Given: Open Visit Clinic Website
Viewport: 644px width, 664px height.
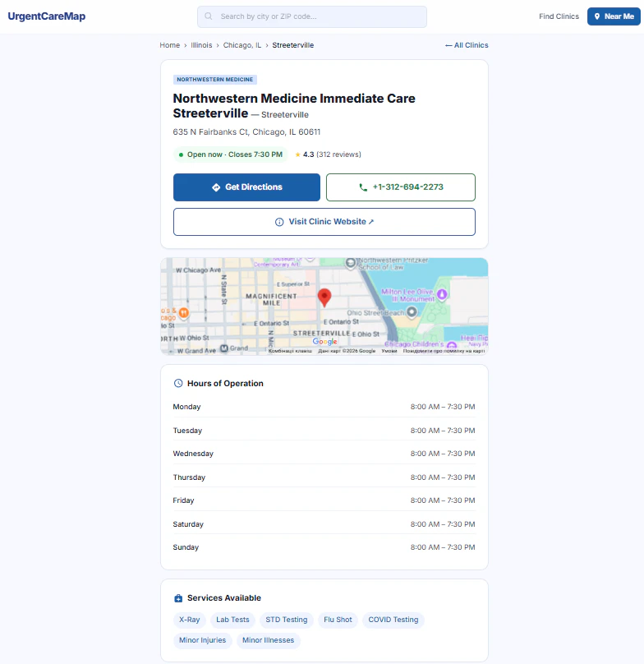Looking at the screenshot, I should pos(324,222).
